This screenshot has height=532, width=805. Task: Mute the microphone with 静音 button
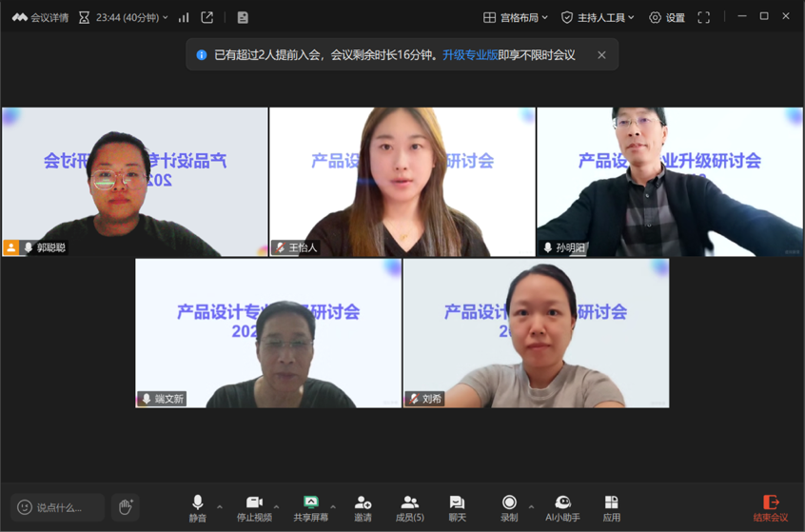197,507
